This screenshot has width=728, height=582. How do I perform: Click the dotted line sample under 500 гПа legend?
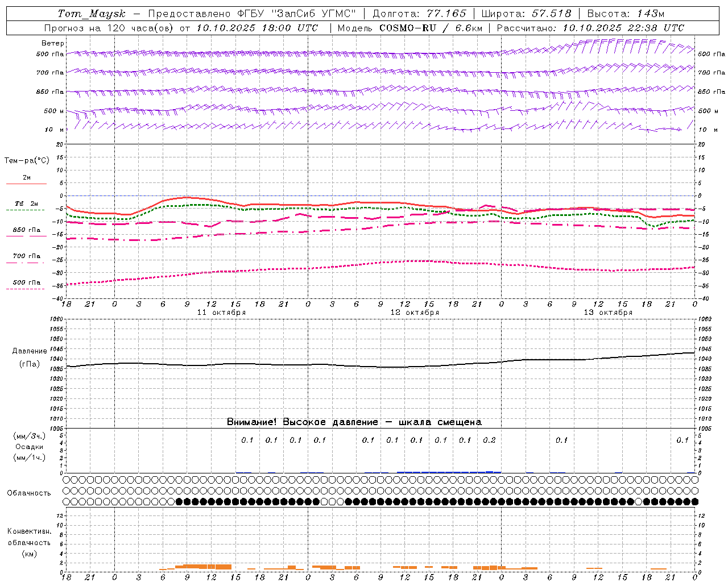(25, 289)
